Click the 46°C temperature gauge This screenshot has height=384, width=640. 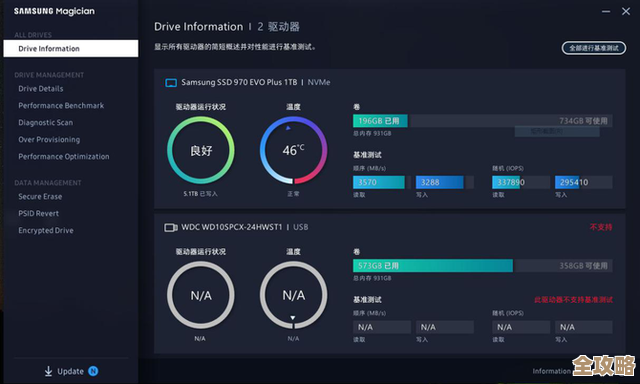point(293,150)
